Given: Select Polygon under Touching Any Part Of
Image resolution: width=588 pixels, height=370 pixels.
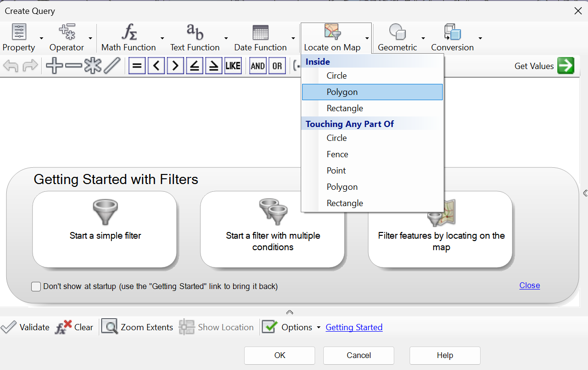Looking at the screenshot, I should click(372, 187).
